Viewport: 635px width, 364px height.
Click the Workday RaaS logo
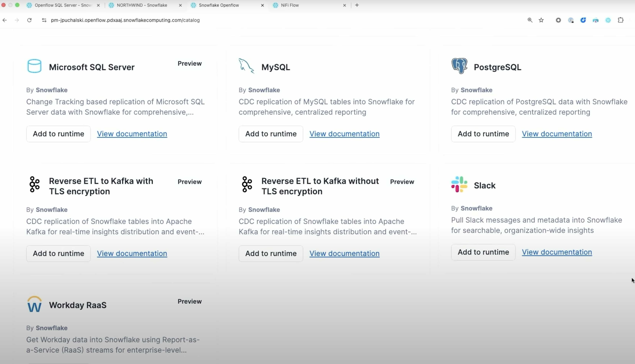34,304
